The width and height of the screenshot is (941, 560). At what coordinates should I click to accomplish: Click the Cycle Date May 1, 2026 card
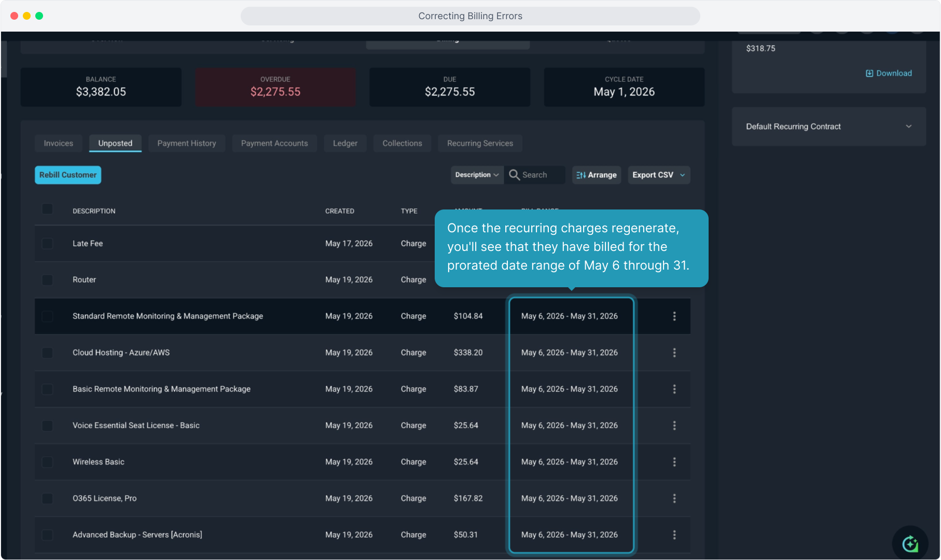pos(624,87)
